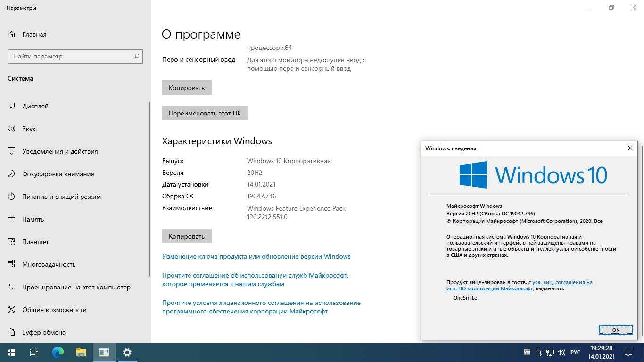Click the Windows 10 Корпоративная edition value
The height and width of the screenshot is (362, 644).
tap(289, 161)
